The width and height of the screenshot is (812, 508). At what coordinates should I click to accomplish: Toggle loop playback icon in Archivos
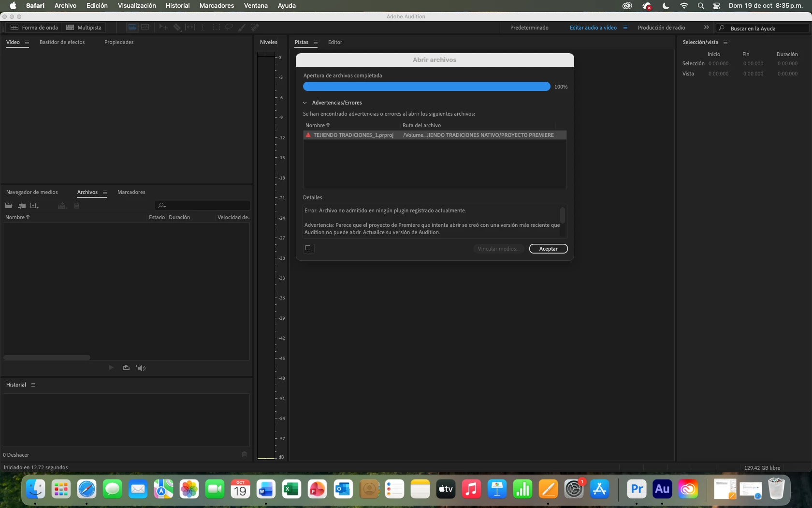126,368
